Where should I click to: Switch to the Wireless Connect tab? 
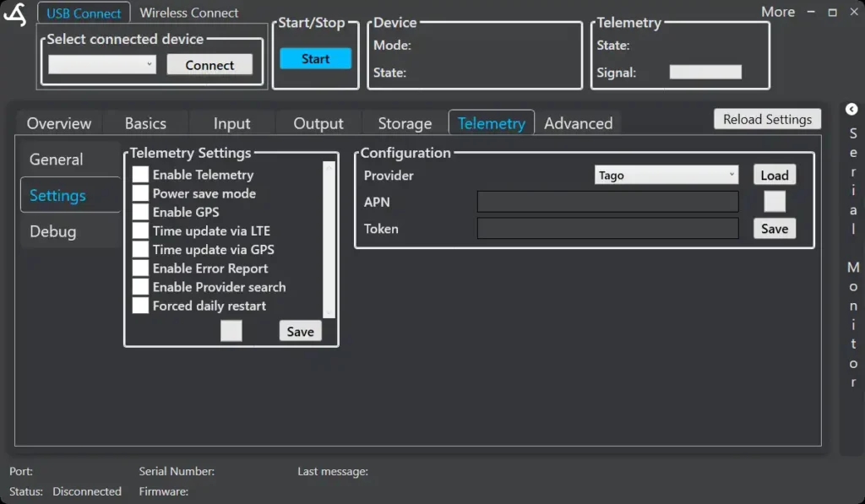(x=189, y=13)
